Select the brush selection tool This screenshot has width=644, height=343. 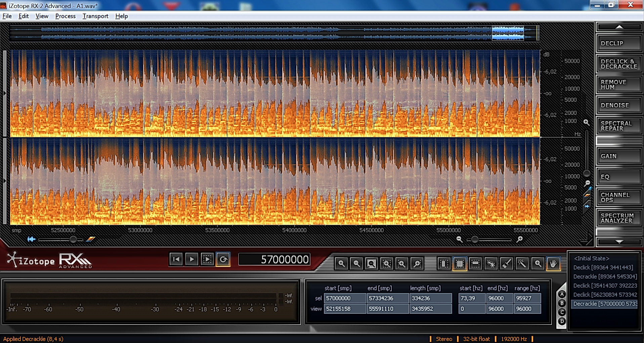click(506, 264)
